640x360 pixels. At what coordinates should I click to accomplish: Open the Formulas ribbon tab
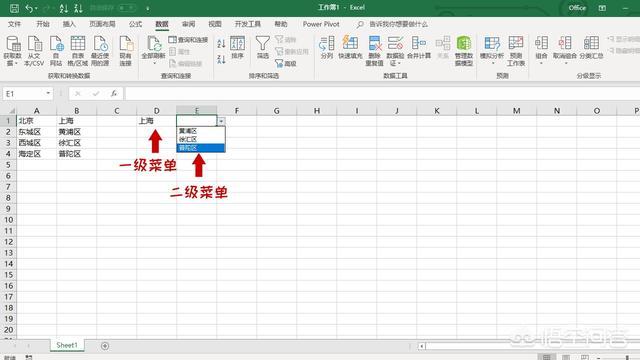coord(136,24)
